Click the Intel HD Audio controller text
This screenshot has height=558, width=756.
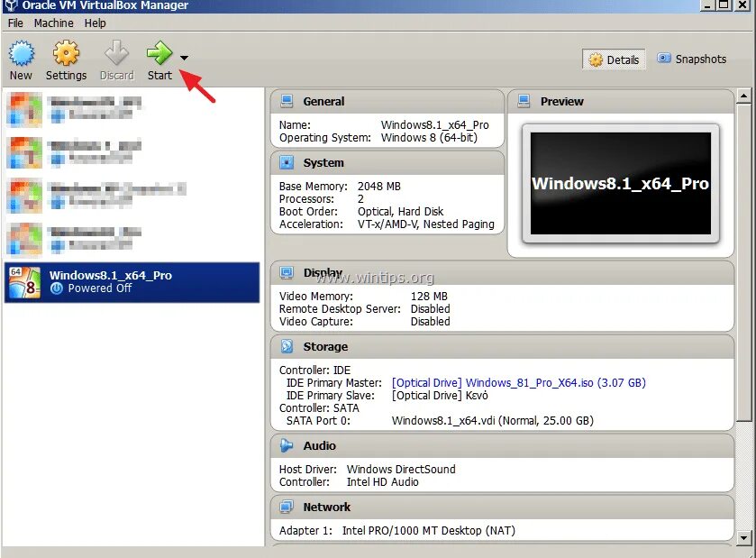[382, 481]
